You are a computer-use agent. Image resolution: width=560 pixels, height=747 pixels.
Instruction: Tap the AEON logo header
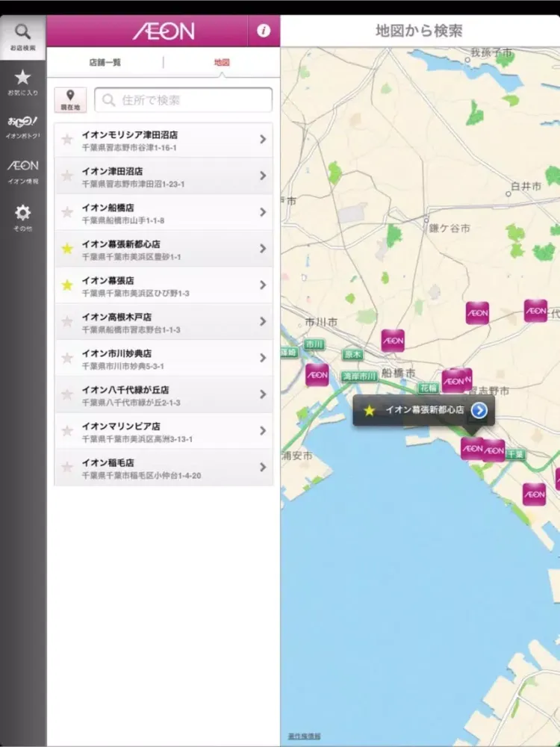(164, 31)
